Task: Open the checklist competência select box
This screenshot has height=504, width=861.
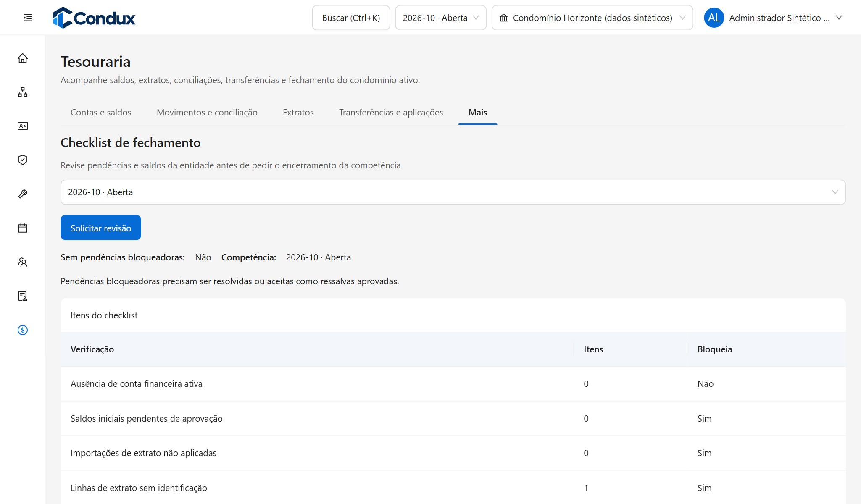Action: [x=453, y=192]
